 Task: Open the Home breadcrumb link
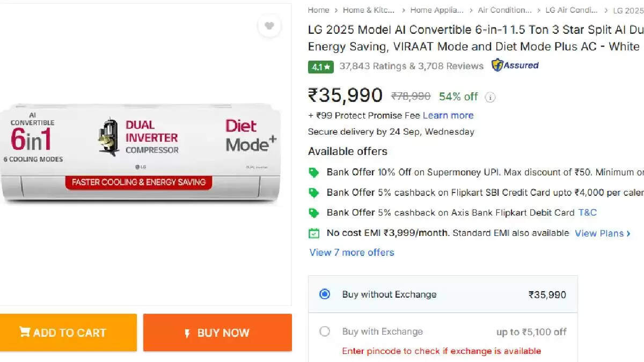pos(318,10)
